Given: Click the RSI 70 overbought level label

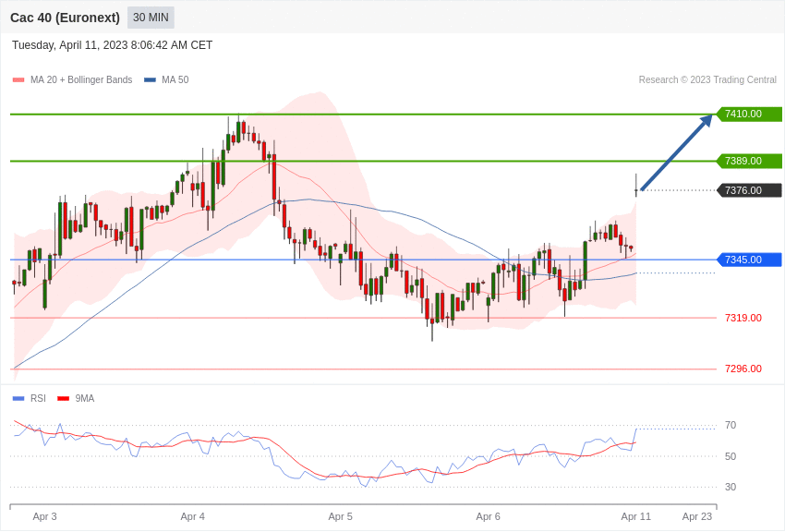Looking at the screenshot, I should point(731,426).
